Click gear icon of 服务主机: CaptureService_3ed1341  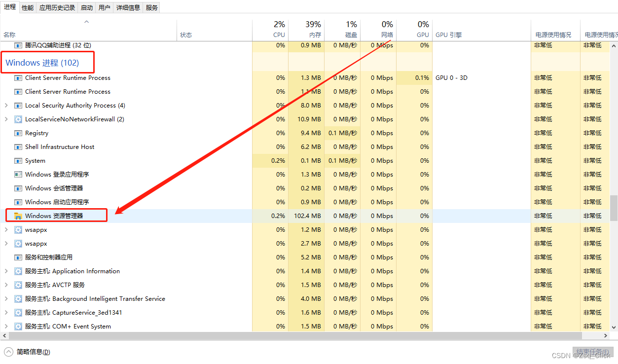[18, 313]
